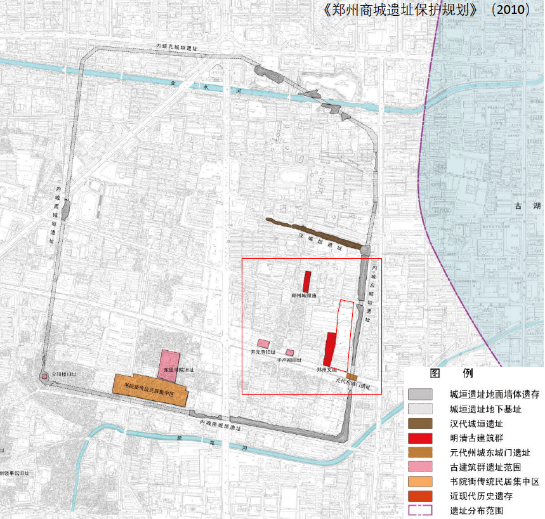Image resolution: width=545 pixels, height=519 pixels.
Task: Click the brown 汉代城垣遗址 legend swatch
Action: coord(421,423)
